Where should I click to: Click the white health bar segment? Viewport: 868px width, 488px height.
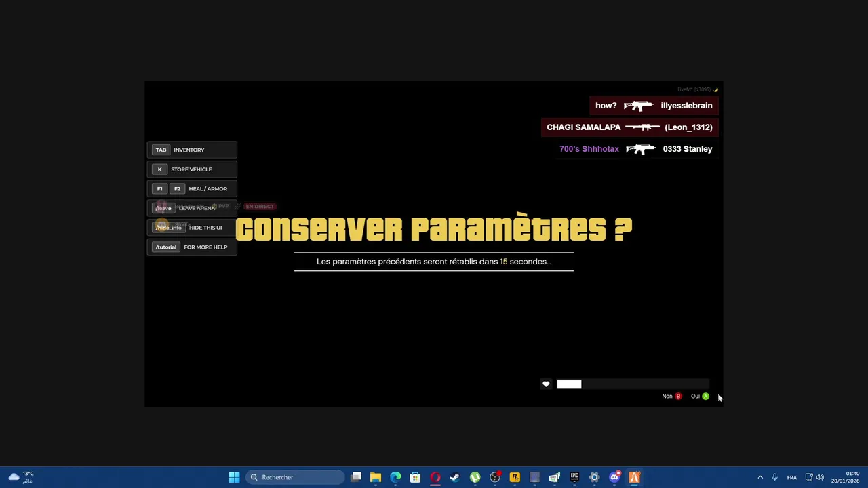[x=569, y=384]
